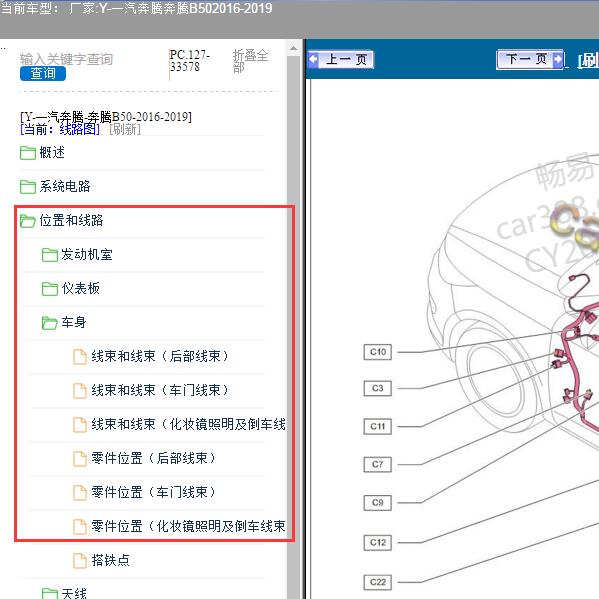Select 位置和线路 tree label

[x=71, y=220]
